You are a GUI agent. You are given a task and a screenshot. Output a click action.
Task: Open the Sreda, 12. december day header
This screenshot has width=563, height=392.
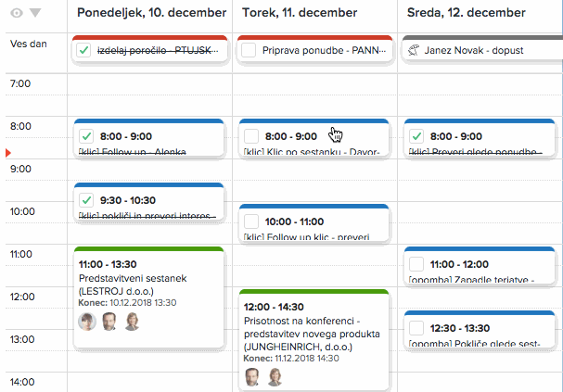[x=465, y=14]
